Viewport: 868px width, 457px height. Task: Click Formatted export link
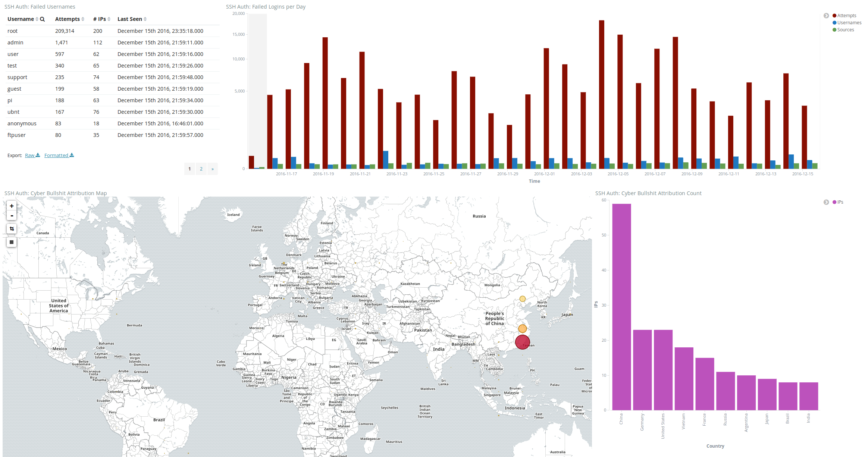point(60,156)
